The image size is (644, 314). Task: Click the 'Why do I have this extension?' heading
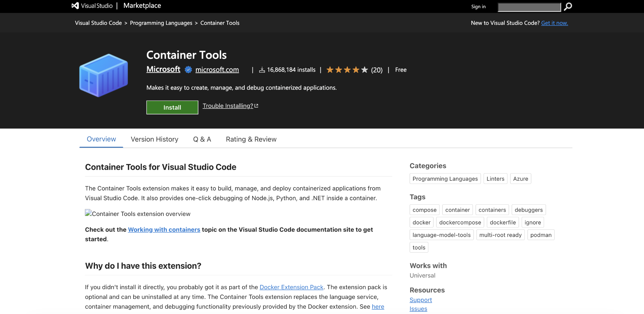(143, 266)
